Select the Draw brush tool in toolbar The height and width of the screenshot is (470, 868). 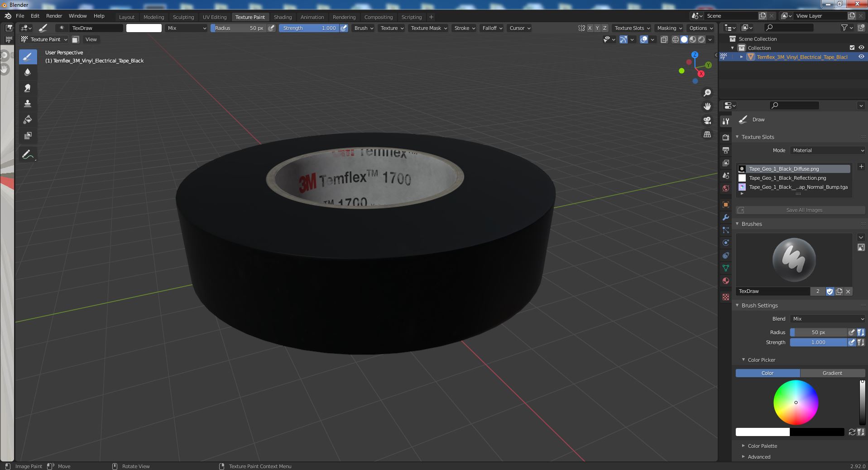28,57
